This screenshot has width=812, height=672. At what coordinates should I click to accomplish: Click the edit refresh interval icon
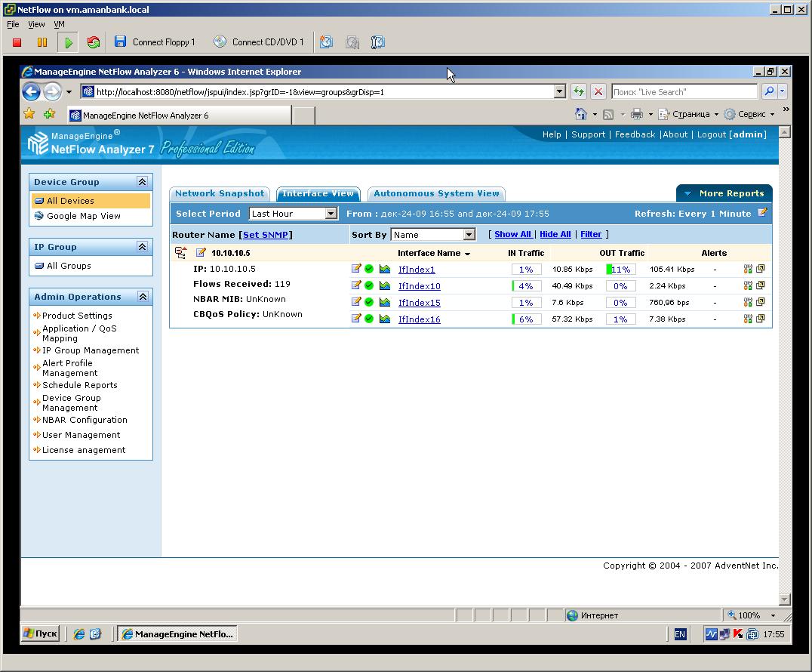pyautogui.click(x=762, y=212)
